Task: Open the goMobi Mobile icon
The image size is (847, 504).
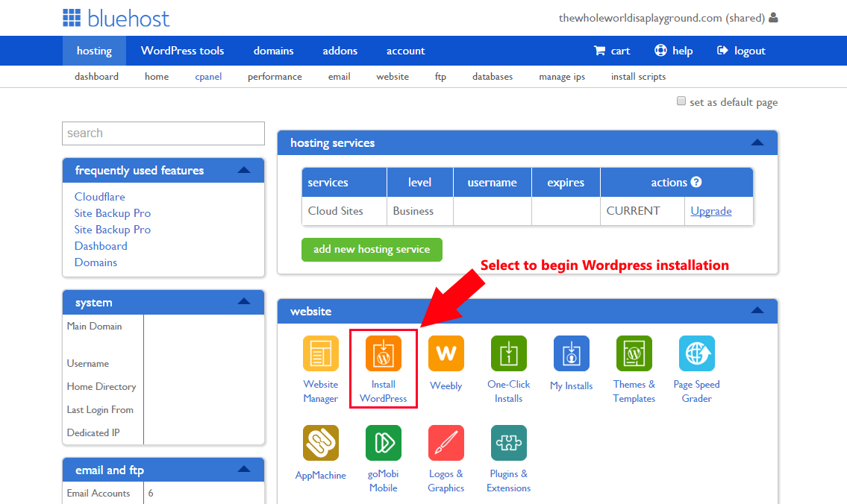Action: click(383, 443)
